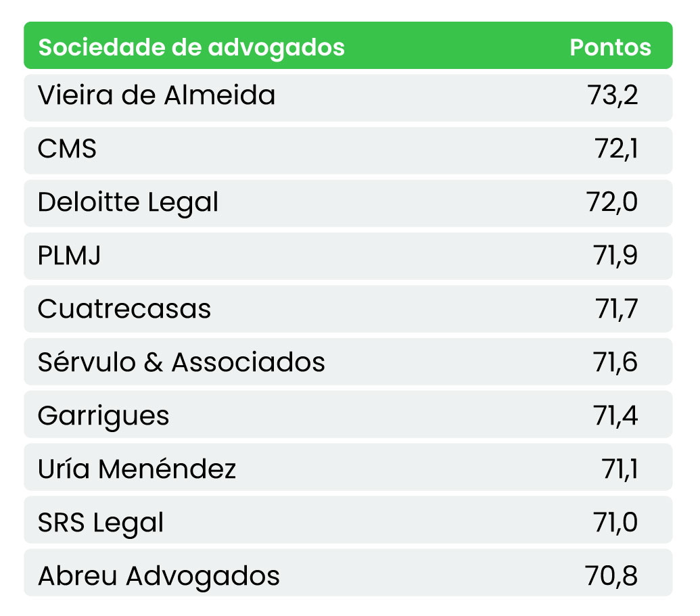The width and height of the screenshot is (700, 616).
Task: Click the 71,7 points value
Action: 616,309
